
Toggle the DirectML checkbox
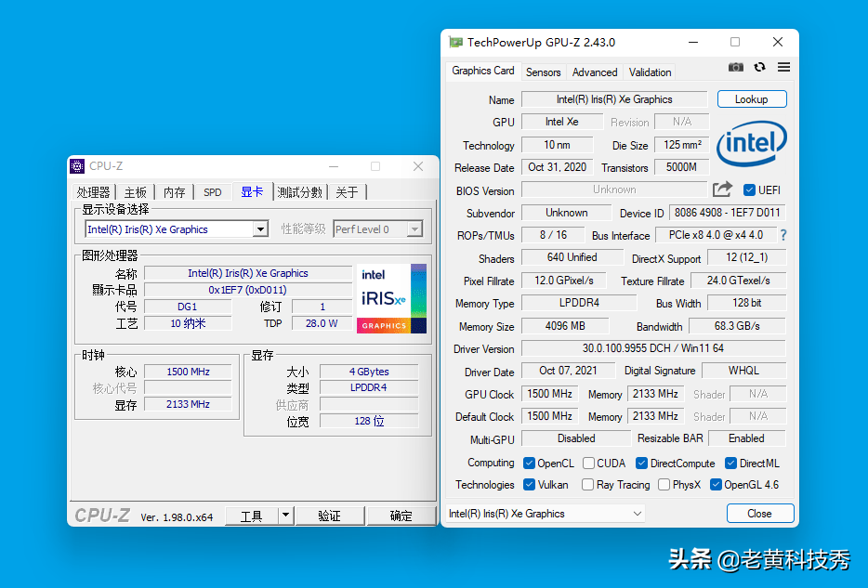(x=730, y=463)
